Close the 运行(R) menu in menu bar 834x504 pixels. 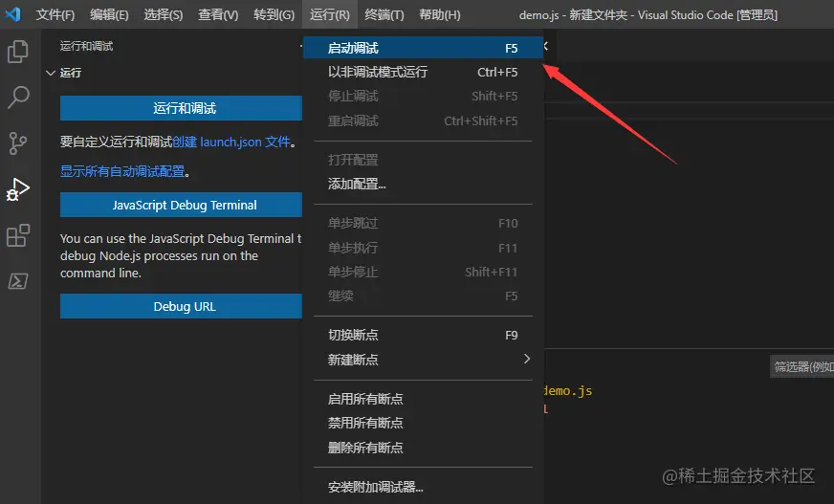click(330, 15)
